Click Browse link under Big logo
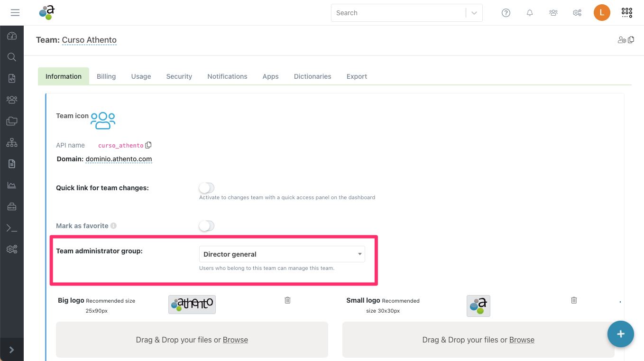Viewport: 644px width, 361px height. pos(235,340)
